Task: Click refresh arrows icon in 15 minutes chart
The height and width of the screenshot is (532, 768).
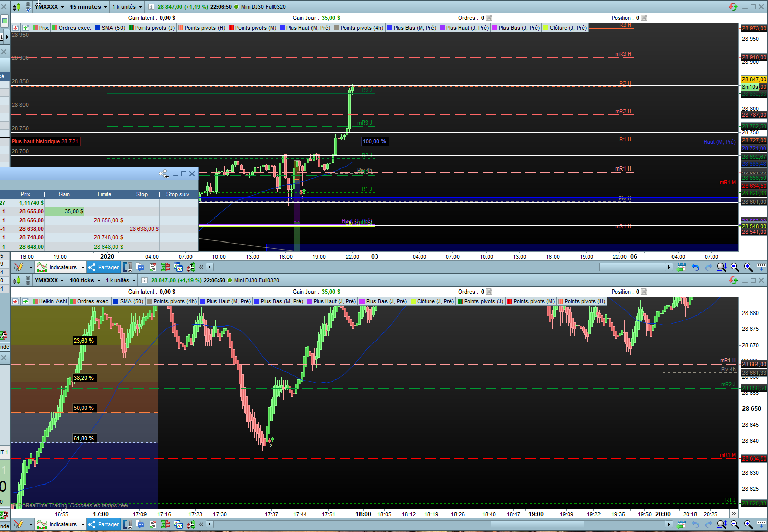Action: point(733,7)
